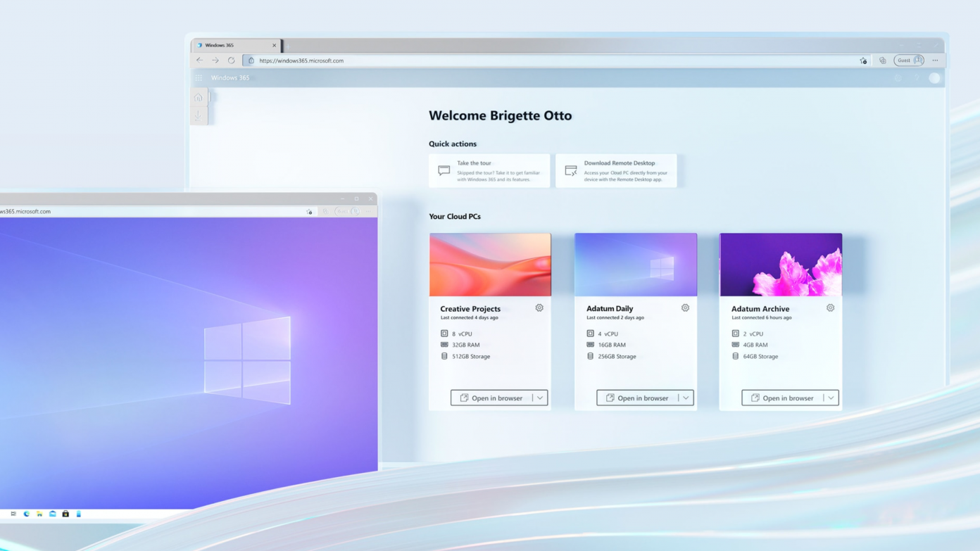Click Adatum Archive thumbnail image
This screenshot has width=980, height=551.
pyautogui.click(x=781, y=265)
